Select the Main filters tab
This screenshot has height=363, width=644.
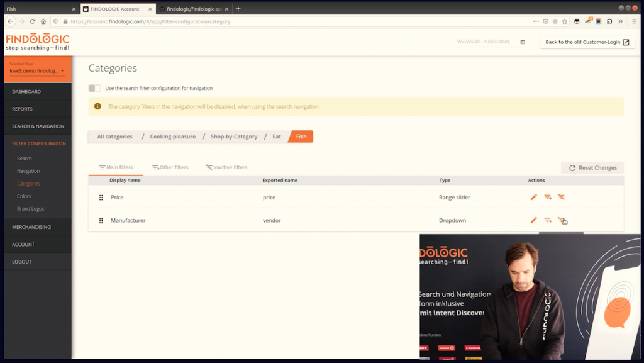(x=116, y=167)
